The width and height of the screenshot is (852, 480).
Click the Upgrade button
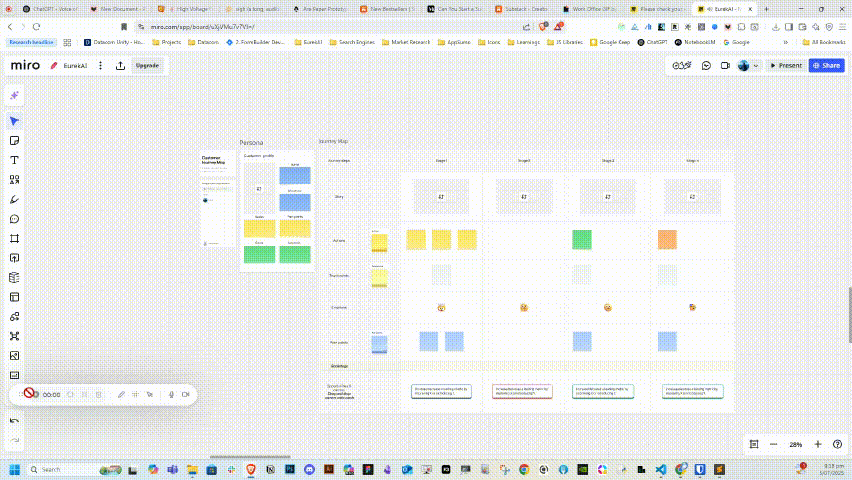click(147, 65)
